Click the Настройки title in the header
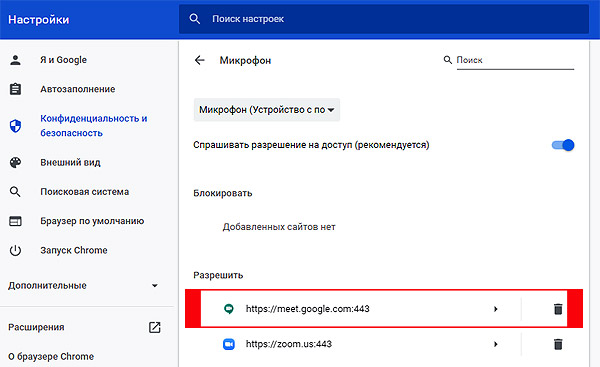The width and height of the screenshot is (600, 367). 39,20
